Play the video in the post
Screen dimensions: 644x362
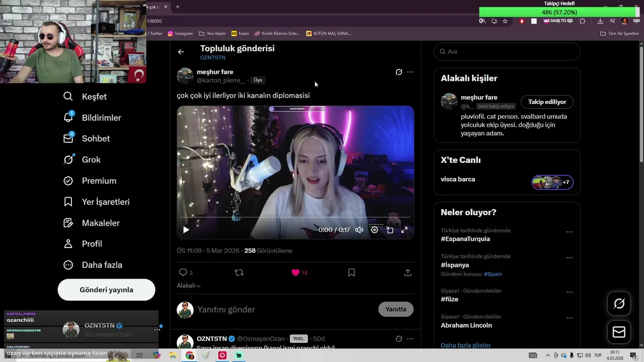(186, 230)
